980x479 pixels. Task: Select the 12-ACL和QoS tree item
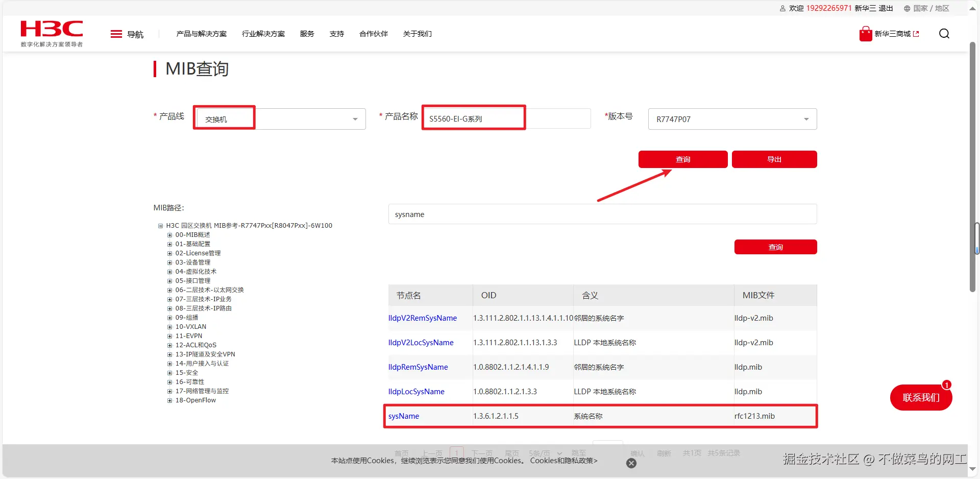click(x=196, y=345)
